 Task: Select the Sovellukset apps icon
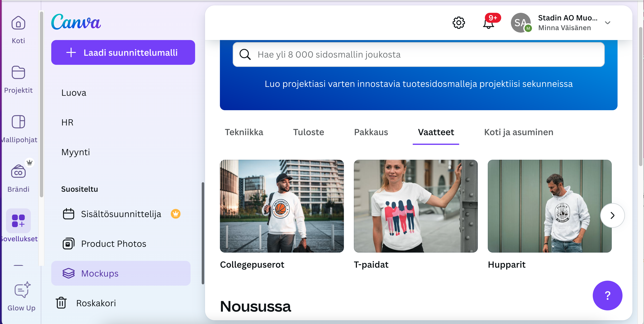pos(18,221)
